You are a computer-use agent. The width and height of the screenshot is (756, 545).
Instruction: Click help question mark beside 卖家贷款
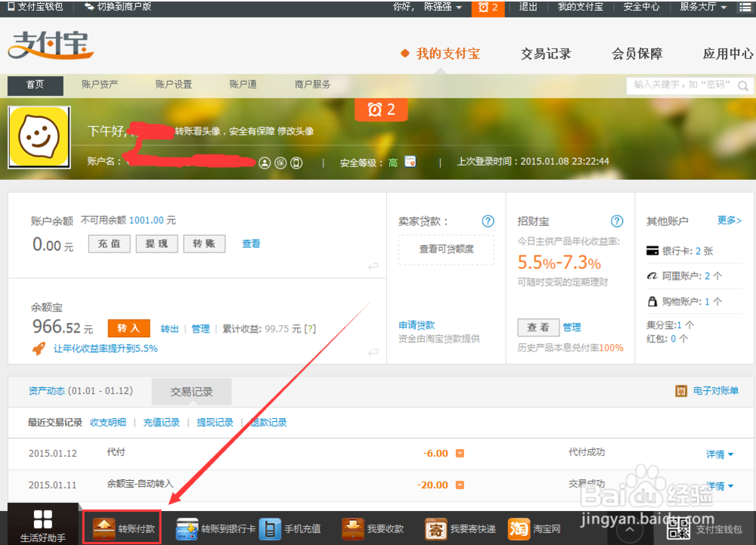coord(488,221)
